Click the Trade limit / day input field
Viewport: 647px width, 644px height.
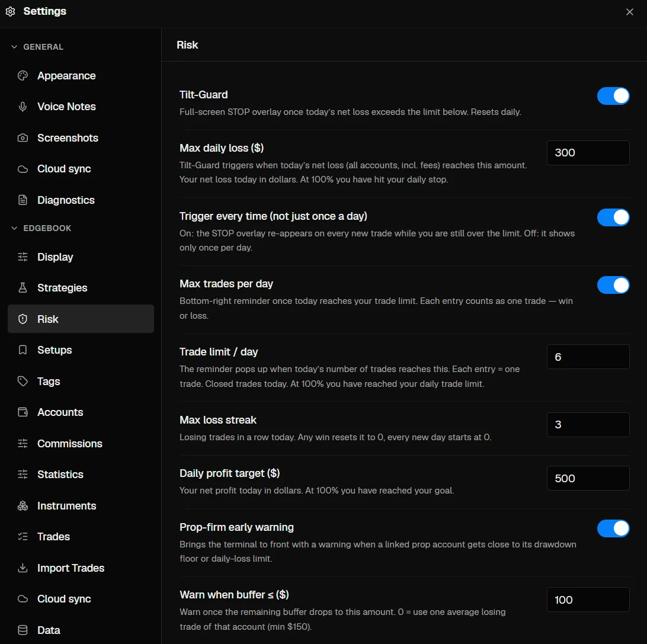[x=588, y=357]
